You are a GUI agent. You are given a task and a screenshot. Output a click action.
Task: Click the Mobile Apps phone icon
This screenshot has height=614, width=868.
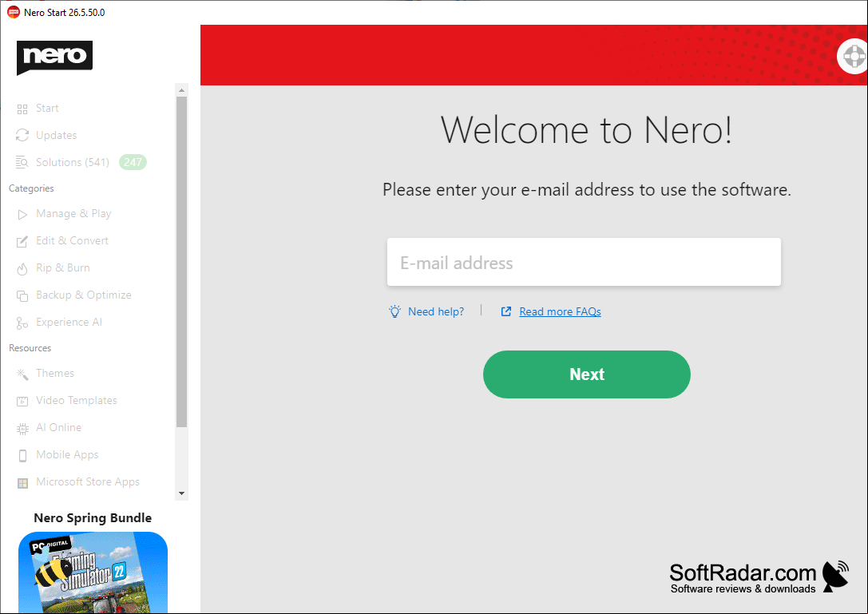point(22,455)
